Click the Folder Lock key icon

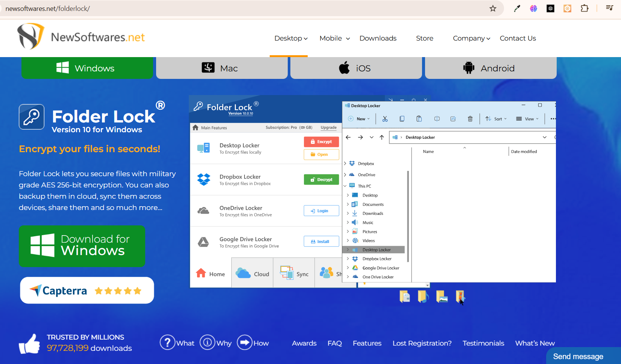(32, 117)
